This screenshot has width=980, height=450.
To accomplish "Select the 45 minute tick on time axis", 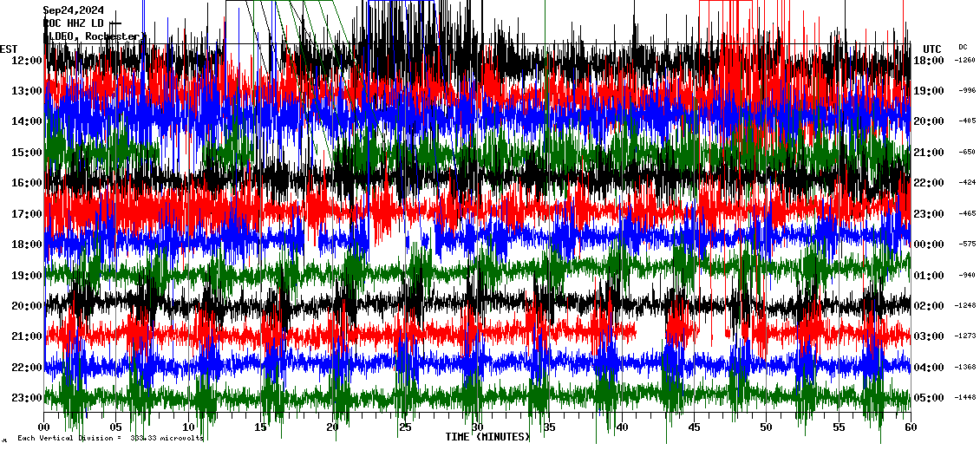I will 694,427.
